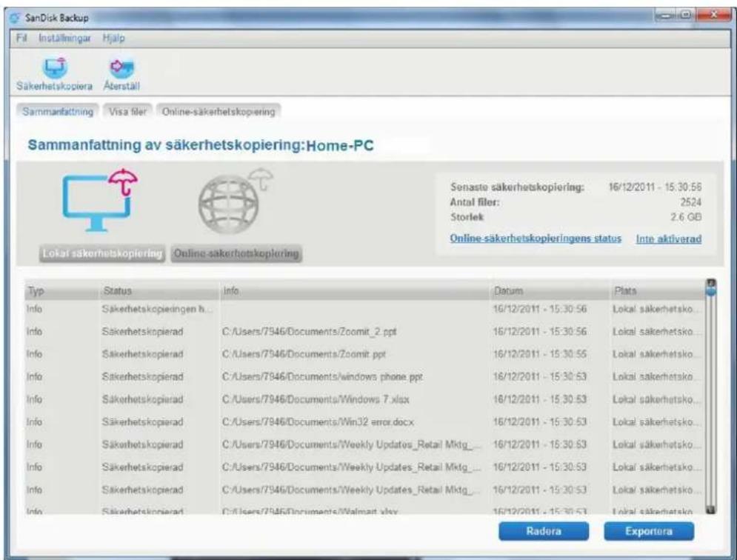Select the Zoomit.ppt log row

pyautogui.click(x=364, y=355)
